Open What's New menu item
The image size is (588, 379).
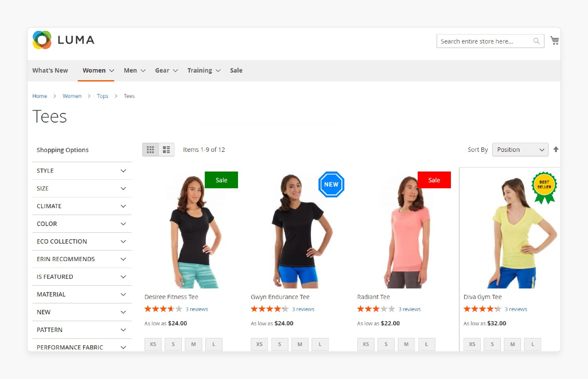(x=50, y=70)
